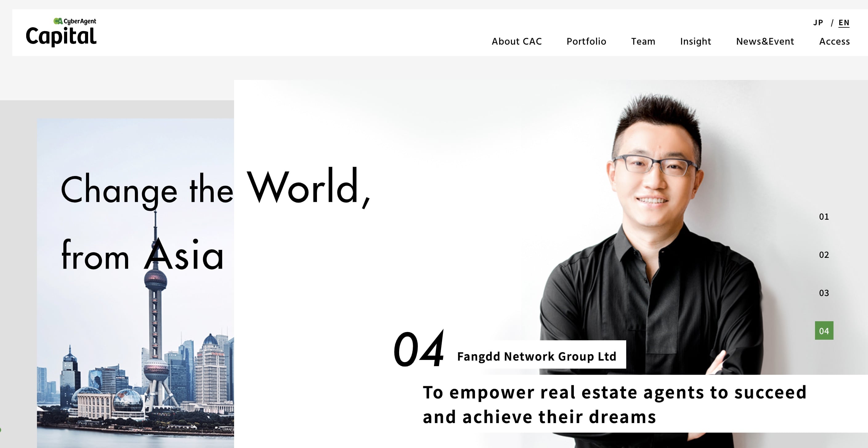Image resolution: width=868 pixels, height=448 pixels.
Task: Open the About CAC menu
Action: tap(517, 42)
